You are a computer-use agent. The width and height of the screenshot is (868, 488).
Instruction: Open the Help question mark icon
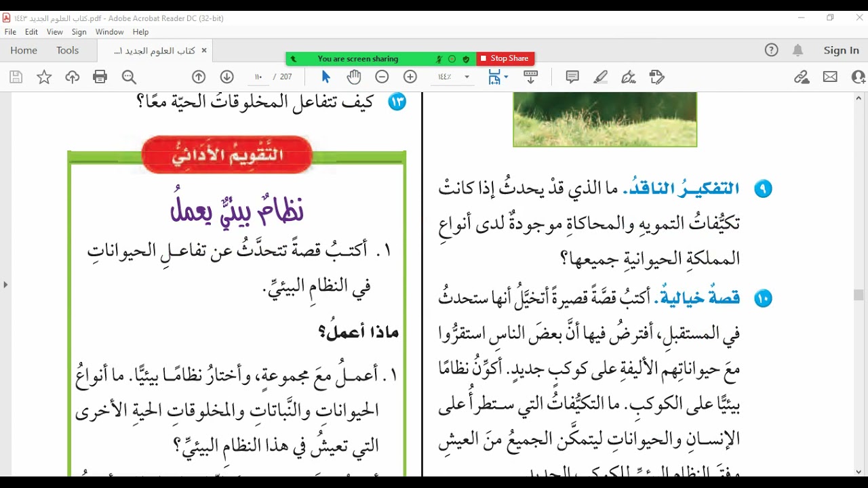772,50
